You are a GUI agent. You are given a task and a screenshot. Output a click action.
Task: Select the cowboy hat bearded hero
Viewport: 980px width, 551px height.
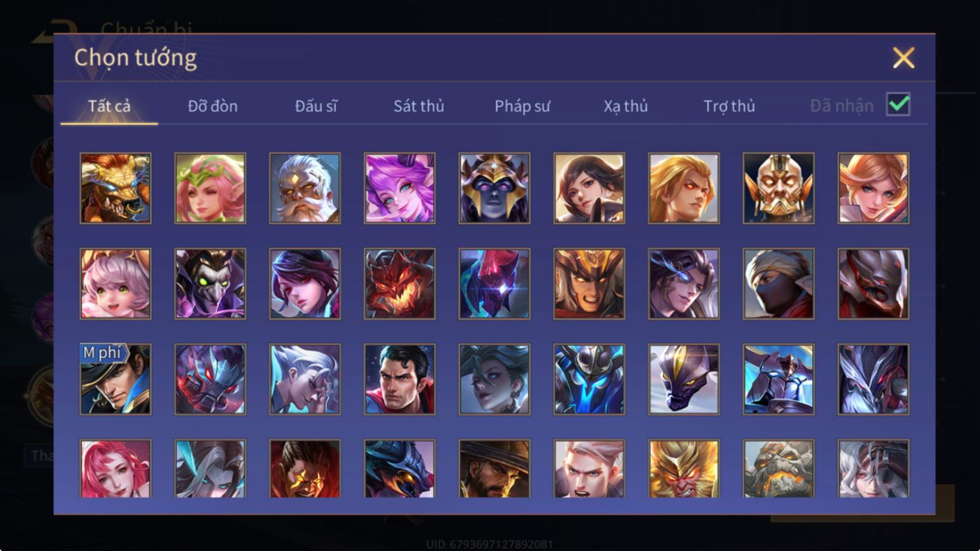point(494,468)
